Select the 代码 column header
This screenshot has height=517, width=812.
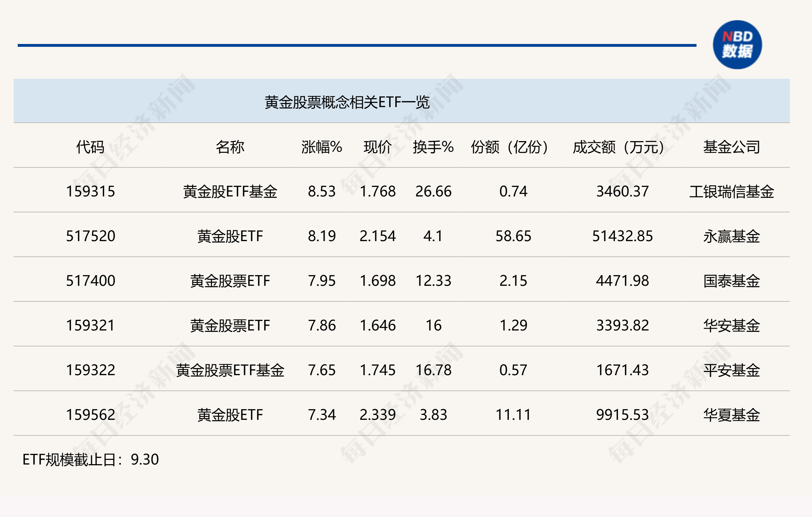[x=90, y=147]
